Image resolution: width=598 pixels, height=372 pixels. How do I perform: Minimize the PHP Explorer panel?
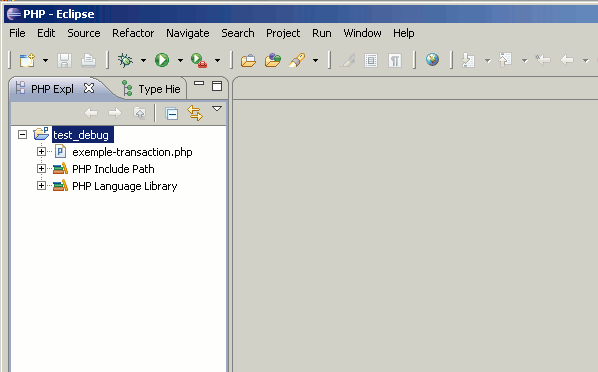click(199, 83)
